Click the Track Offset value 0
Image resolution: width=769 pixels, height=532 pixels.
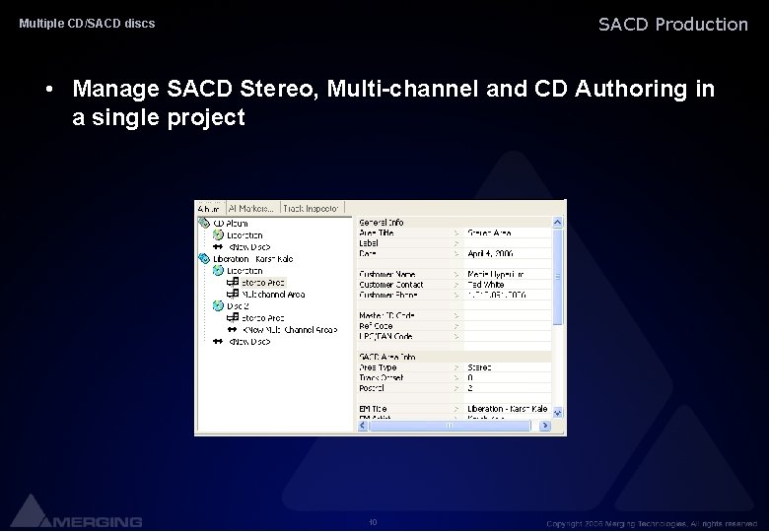coord(470,377)
